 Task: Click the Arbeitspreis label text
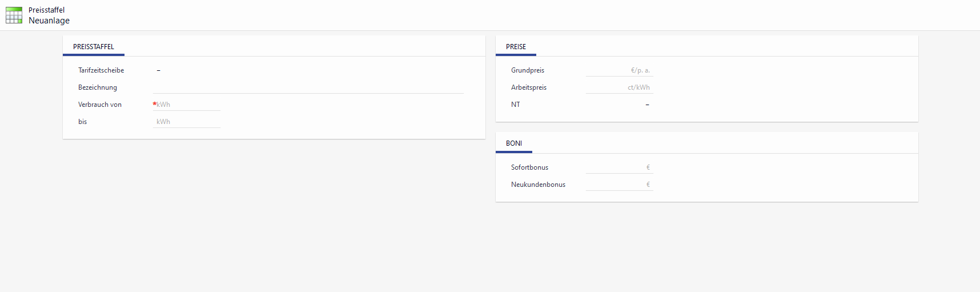click(529, 87)
